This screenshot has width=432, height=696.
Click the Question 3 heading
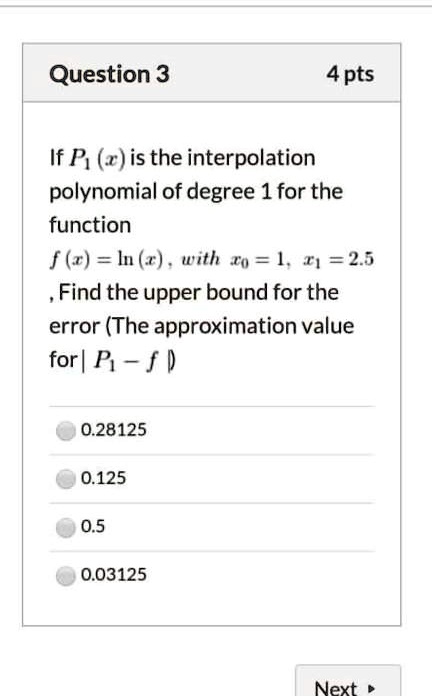click(x=109, y=74)
